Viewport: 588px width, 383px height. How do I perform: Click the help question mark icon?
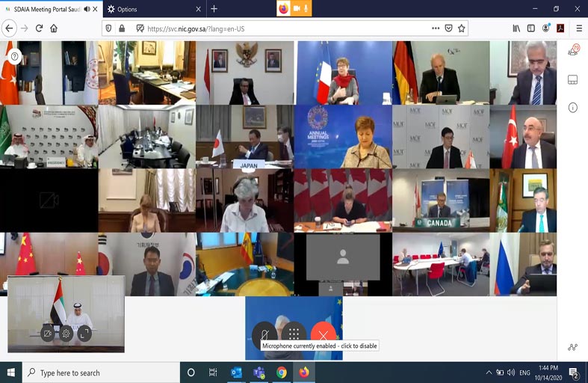[x=14, y=56]
